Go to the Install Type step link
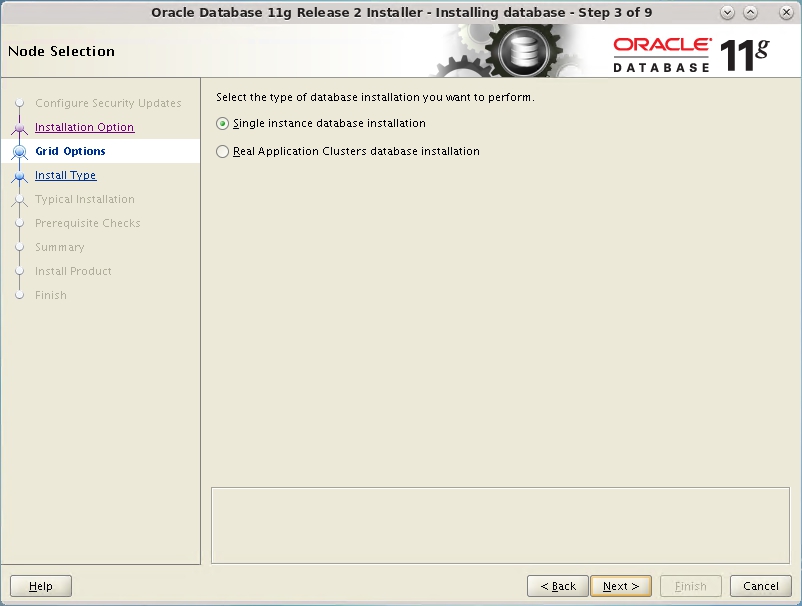Viewport: 802px width, 606px height. pyautogui.click(x=65, y=175)
